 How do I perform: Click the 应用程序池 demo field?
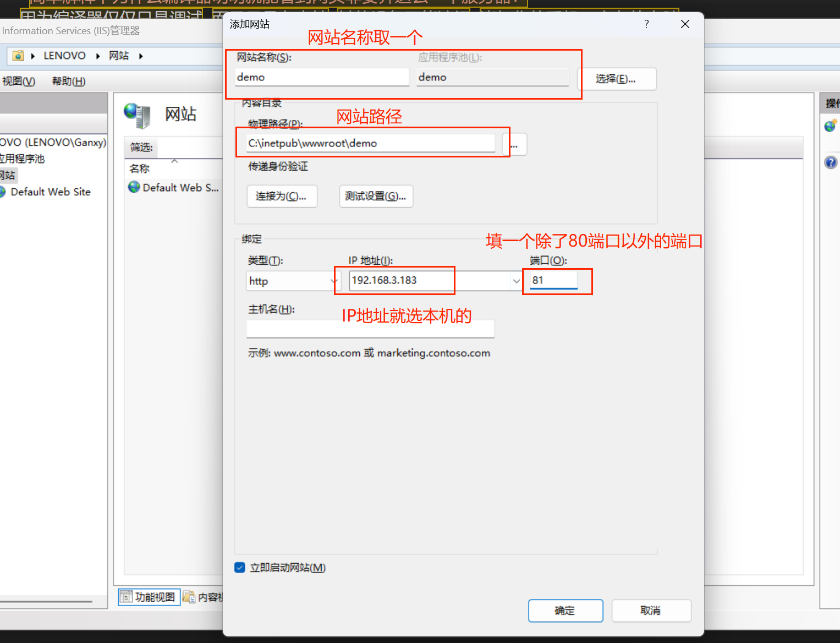pyautogui.click(x=493, y=77)
